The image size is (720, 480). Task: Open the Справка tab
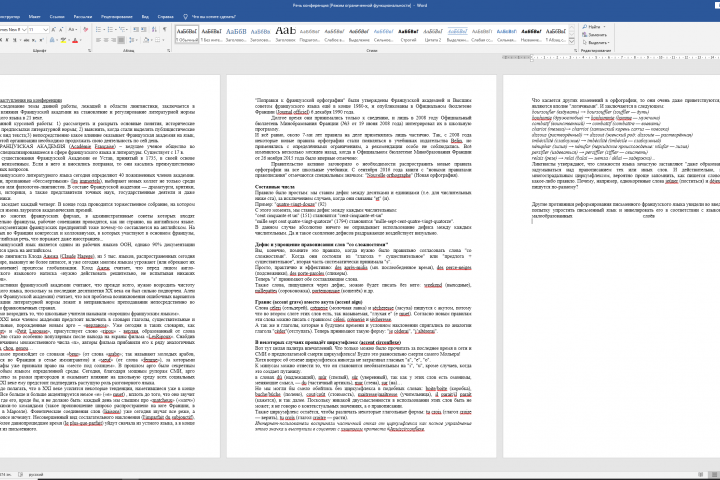pyautogui.click(x=165, y=17)
